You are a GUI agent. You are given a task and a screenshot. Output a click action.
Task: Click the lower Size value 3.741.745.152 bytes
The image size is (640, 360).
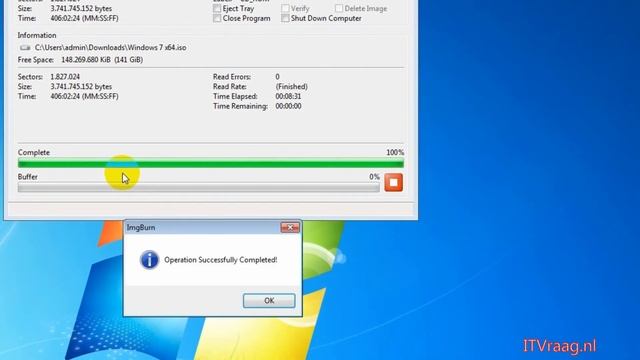coord(81,87)
